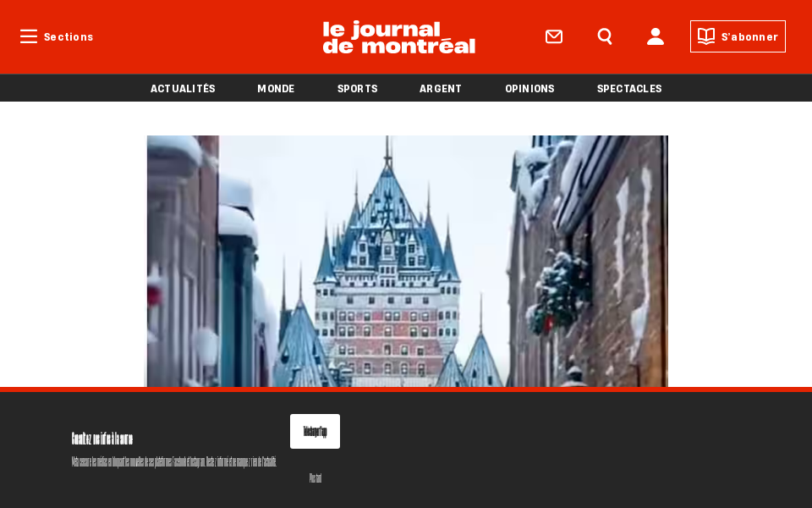The height and width of the screenshot is (508, 812).
Task: Click the banner description paragraph
Action: click(173, 461)
